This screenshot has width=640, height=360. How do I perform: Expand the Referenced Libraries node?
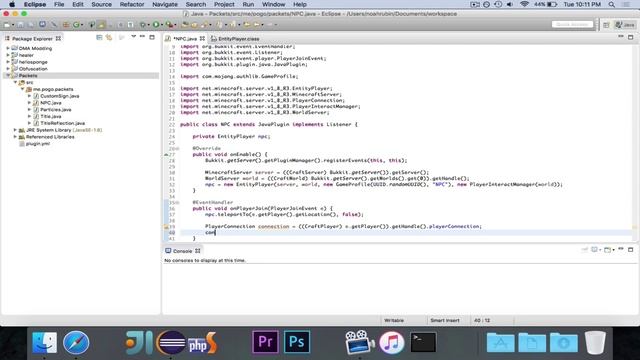pyautogui.click(x=15, y=137)
